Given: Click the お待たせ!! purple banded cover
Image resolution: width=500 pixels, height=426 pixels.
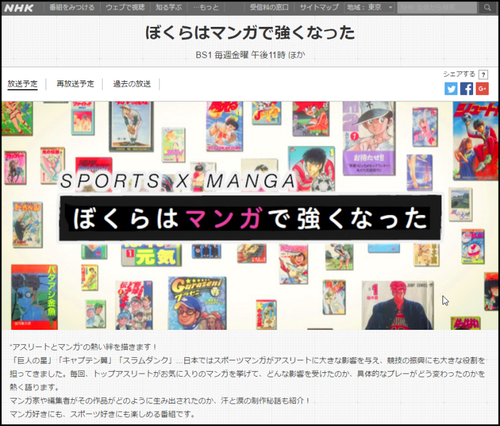Looking at the screenshot, I should coord(369,138).
